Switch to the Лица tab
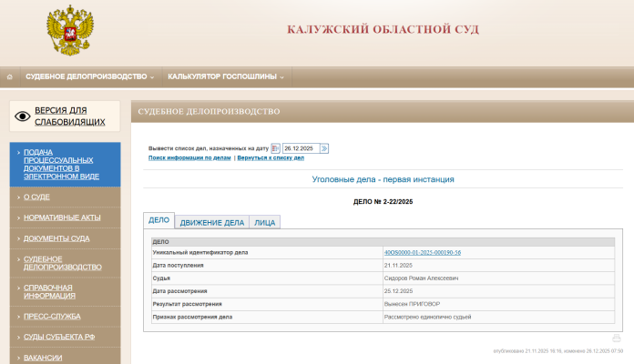This screenshot has height=364, width=634. point(265,222)
